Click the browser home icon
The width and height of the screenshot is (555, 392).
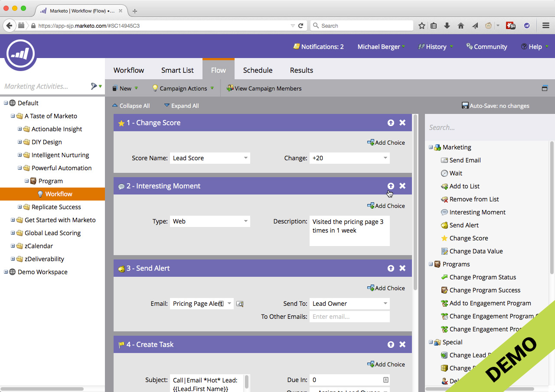(x=461, y=26)
